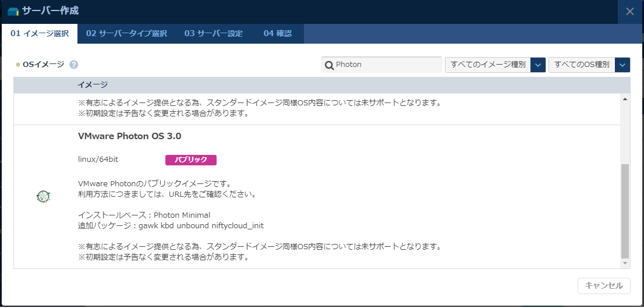Close the サーバー作成 dialog
Image resolution: width=644 pixels, height=308 pixels.
pos(629,12)
